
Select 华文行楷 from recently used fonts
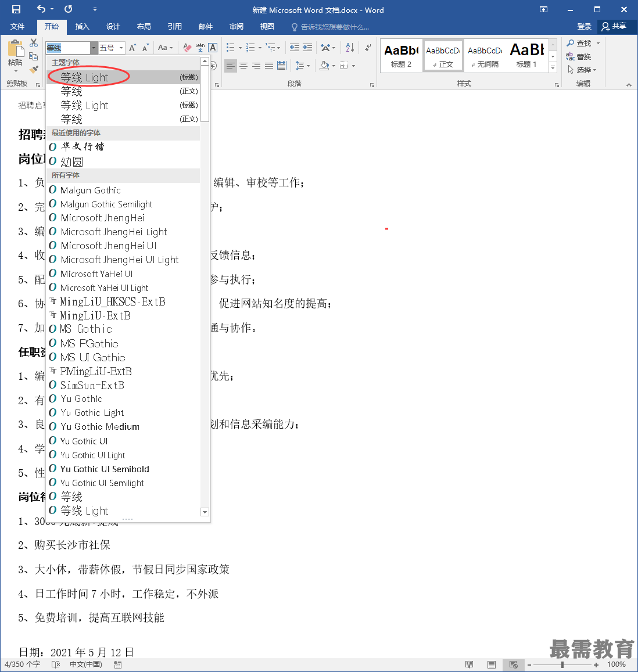pos(123,146)
